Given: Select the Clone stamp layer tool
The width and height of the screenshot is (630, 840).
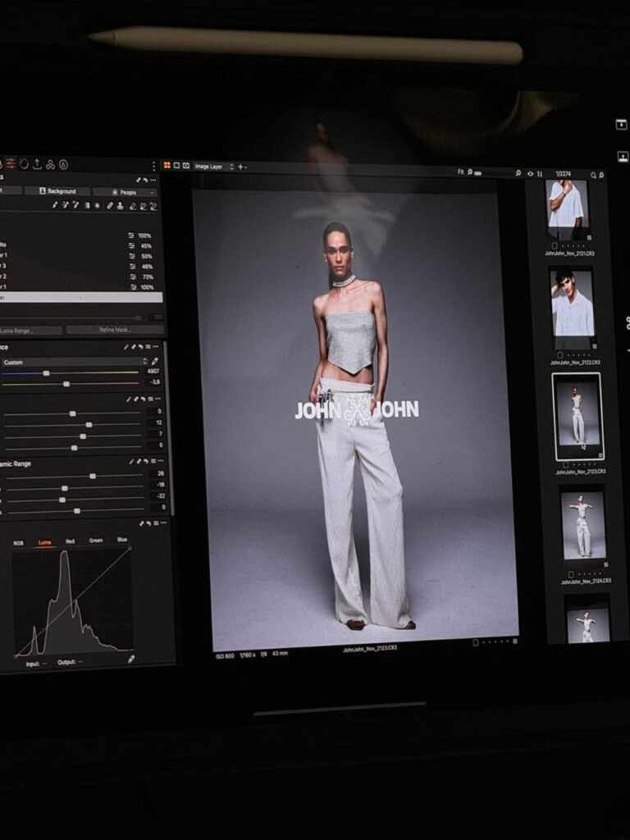Looking at the screenshot, I should point(121,206).
